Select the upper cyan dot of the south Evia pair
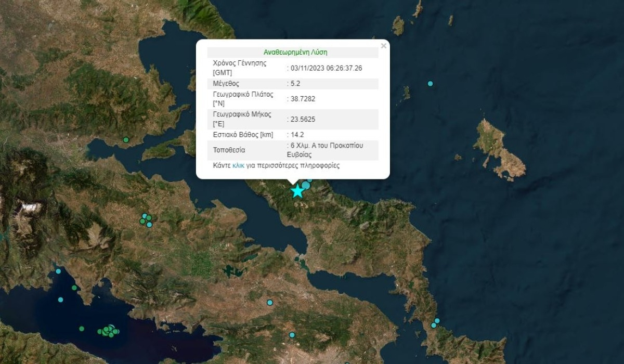This screenshot has height=364, width=624. tap(437, 321)
